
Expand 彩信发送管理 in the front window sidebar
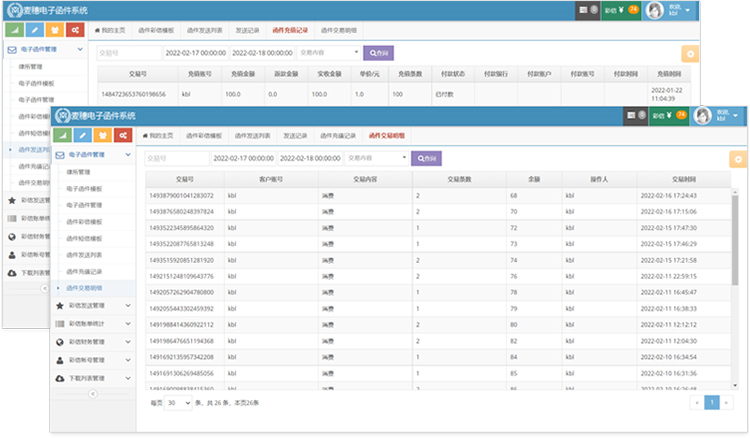point(92,305)
